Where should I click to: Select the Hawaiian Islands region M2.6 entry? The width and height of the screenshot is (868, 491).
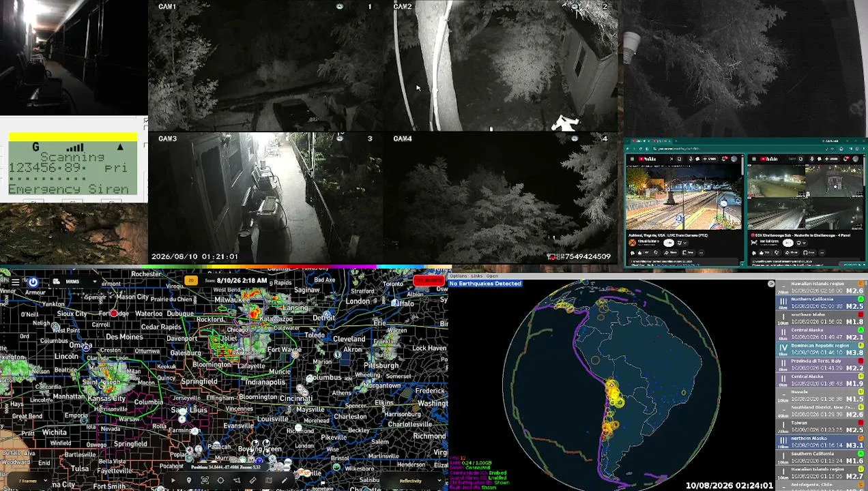click(x=821, y=287)
